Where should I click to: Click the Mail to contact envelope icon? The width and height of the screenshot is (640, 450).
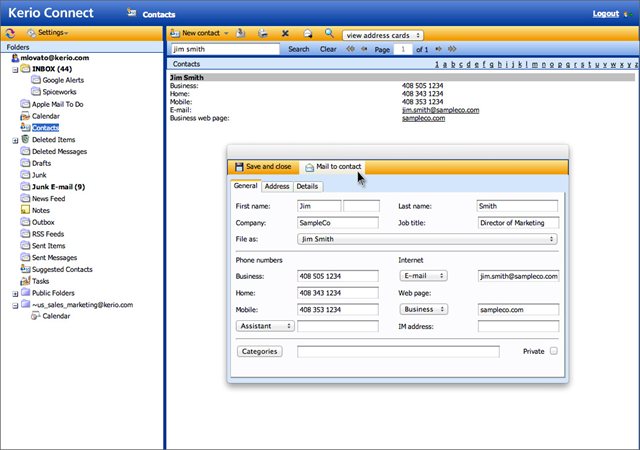tap(309, 167)
